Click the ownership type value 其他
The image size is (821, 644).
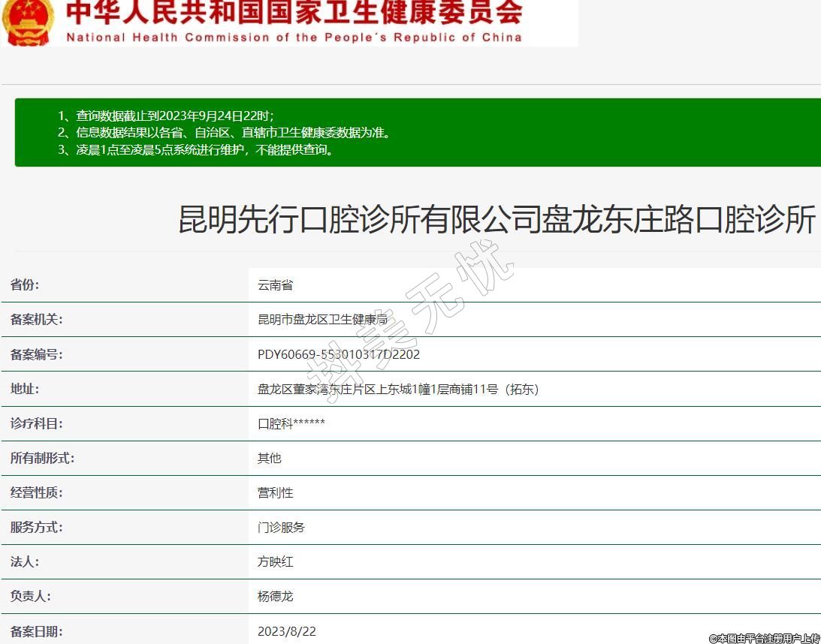click(x=269, y=458)
